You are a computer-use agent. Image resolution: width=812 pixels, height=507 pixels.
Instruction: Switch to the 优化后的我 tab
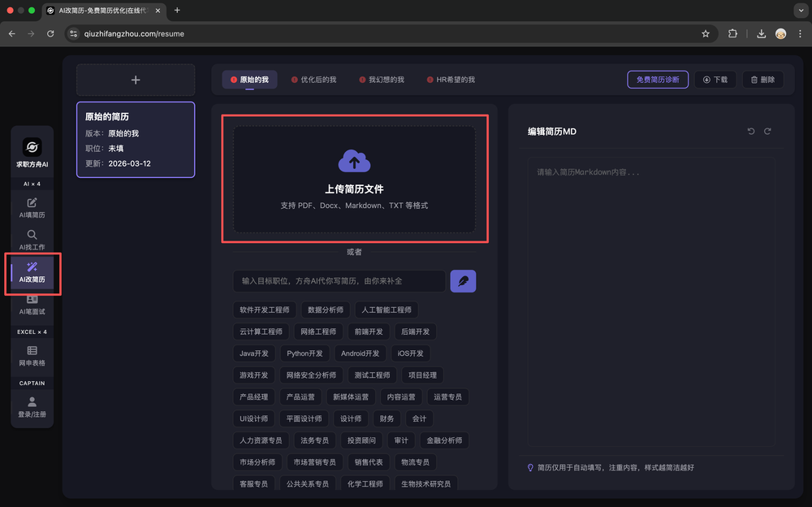coord(313,80)
